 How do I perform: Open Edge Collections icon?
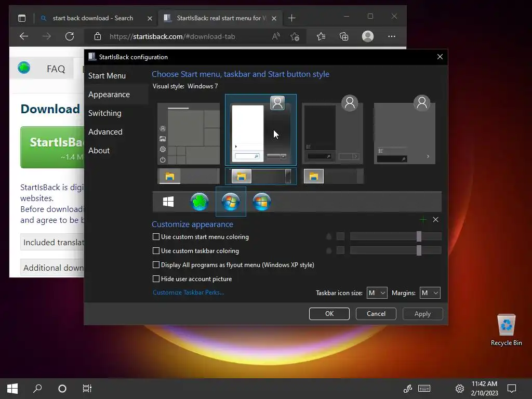(x=344, y=36)
